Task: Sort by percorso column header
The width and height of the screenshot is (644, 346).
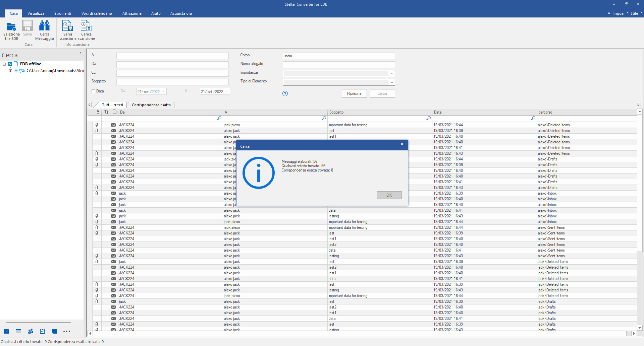Action: (x=587, y=112)
